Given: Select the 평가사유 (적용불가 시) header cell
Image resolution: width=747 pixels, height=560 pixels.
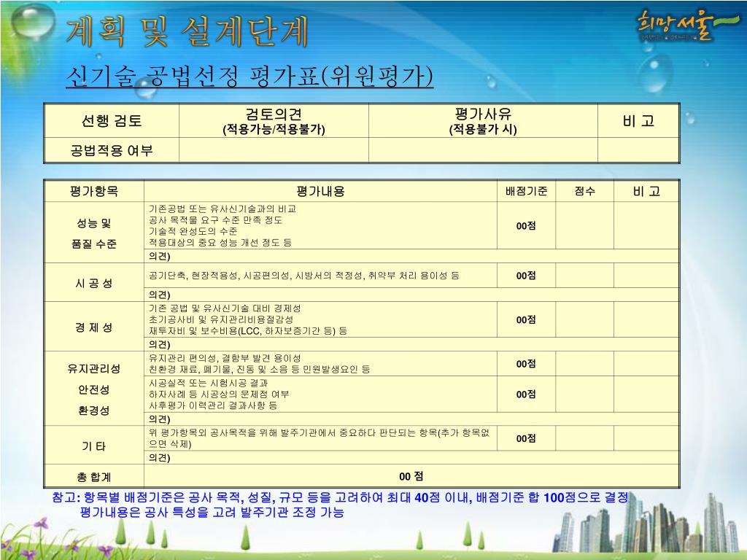Looking at the screenshot, I should tap(483, 121).
